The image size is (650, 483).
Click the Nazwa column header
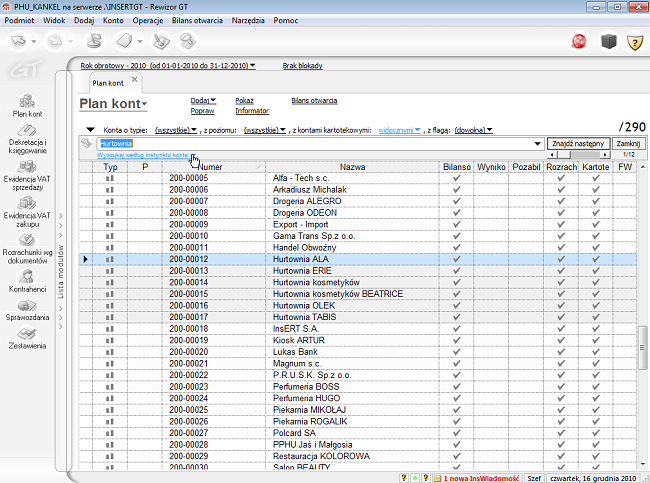[352, 166]
